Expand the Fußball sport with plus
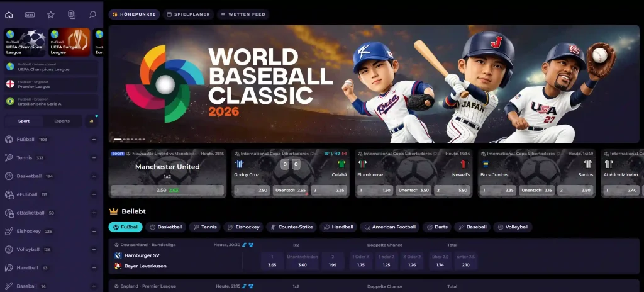This screenshot has height=292, width=644. [x=94, y=140]
